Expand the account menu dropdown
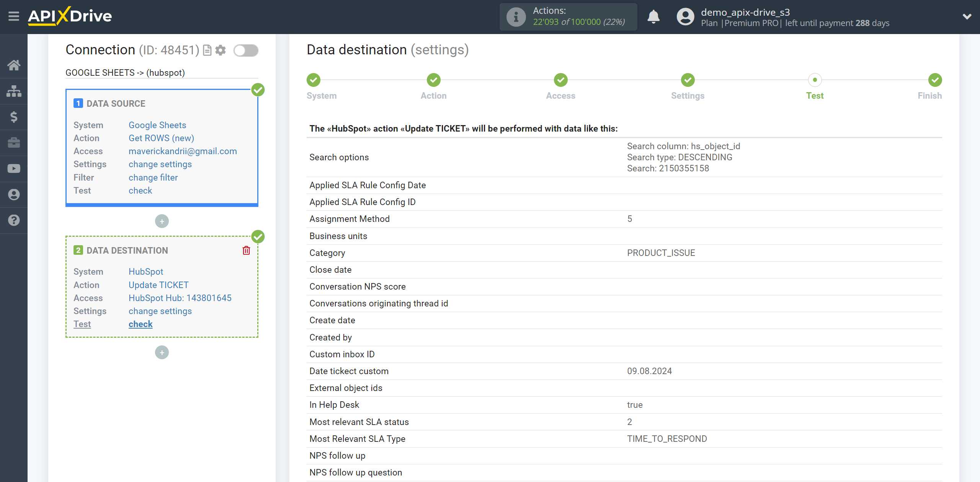This screenshot has height=482, width=980. [x=964, y=17]
